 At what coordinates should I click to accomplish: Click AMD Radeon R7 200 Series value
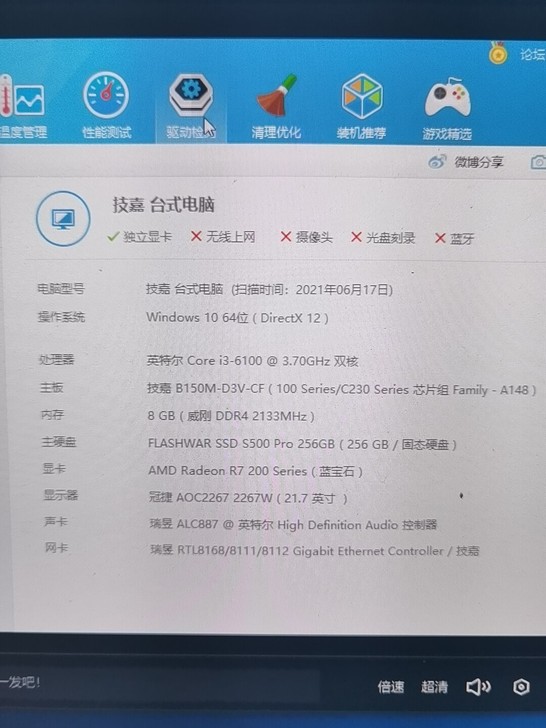255,471
